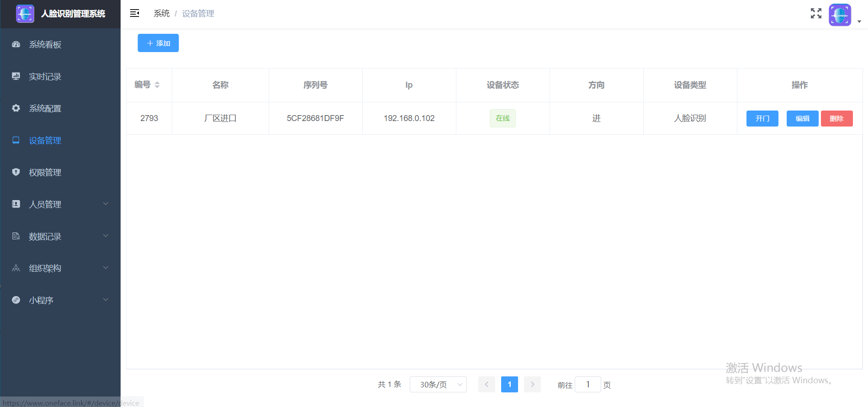Click the 数据记录 document icon
The width and height of the screenshot is (868, 407).
tap(16, 236)
